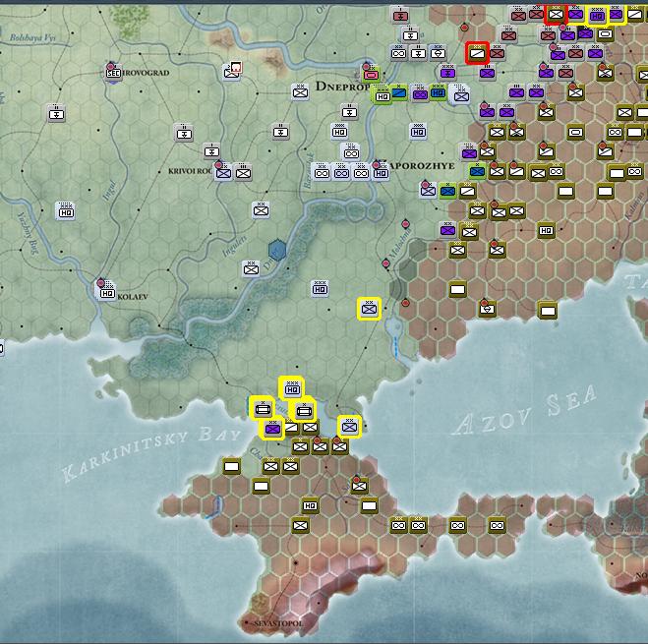Select the blue infantry counter at Krivoi Rog
Screen dimensions: 648x644
pos(223,173)
